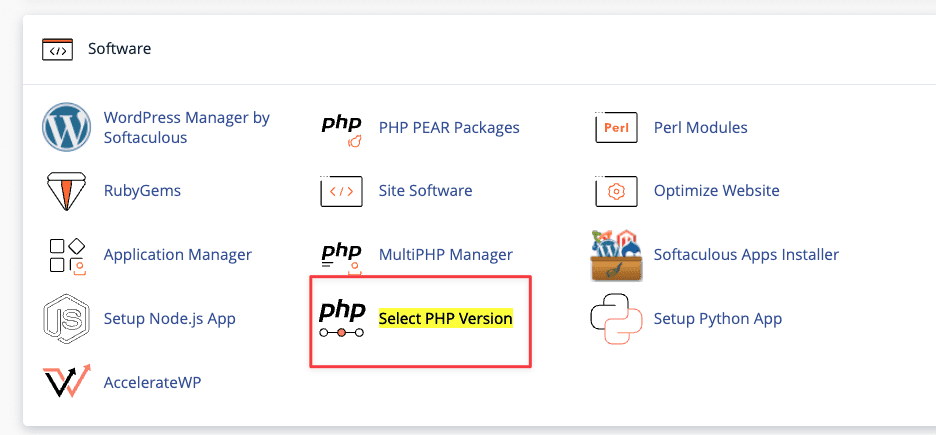
Task: Click the PHP PEAR Packages icon
Action: click(x=342, y=128)
